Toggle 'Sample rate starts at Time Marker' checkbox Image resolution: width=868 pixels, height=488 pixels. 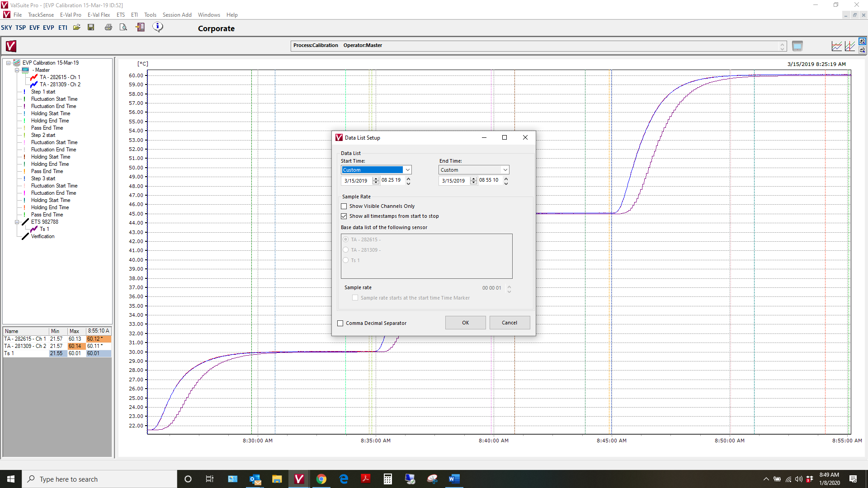click(x=355, y=298)
